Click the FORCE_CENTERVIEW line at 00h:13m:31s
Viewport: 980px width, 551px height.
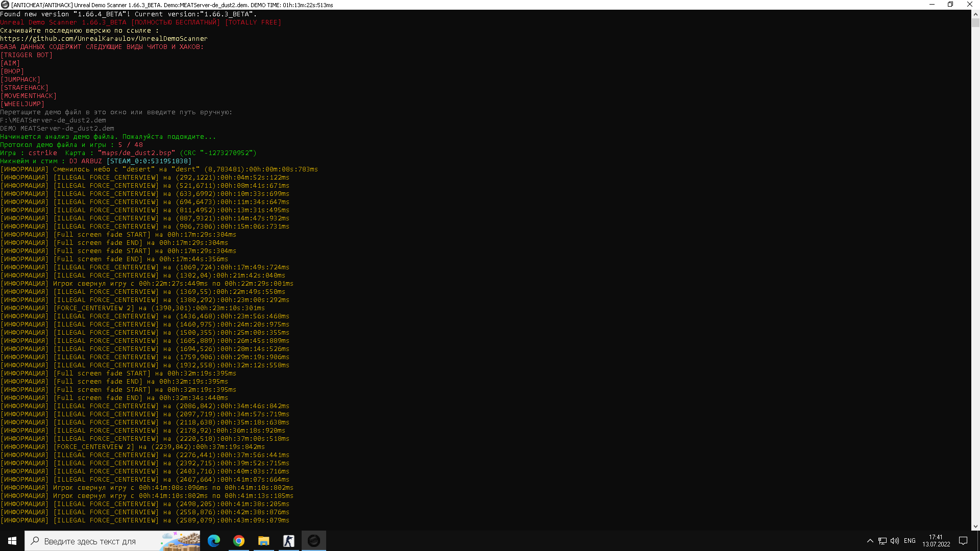(x=145, y=210)
